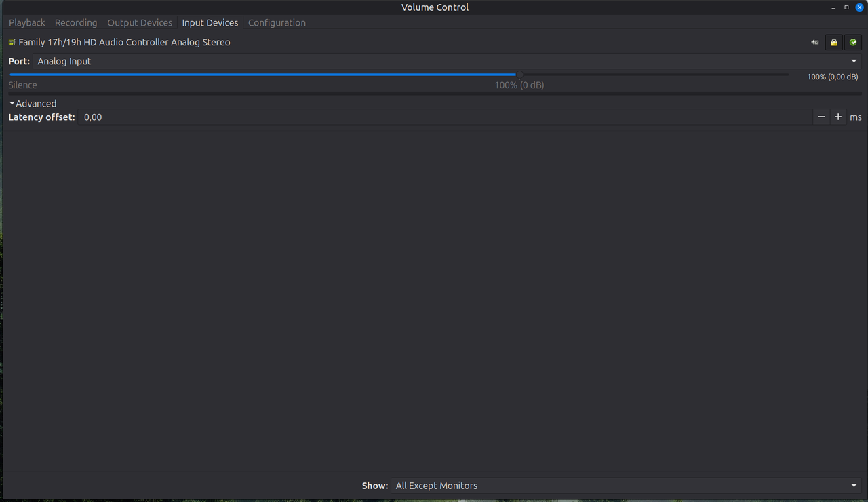Go to Output Devices tab
Viewport: 868px width, 502px height.
pos(140,22)
